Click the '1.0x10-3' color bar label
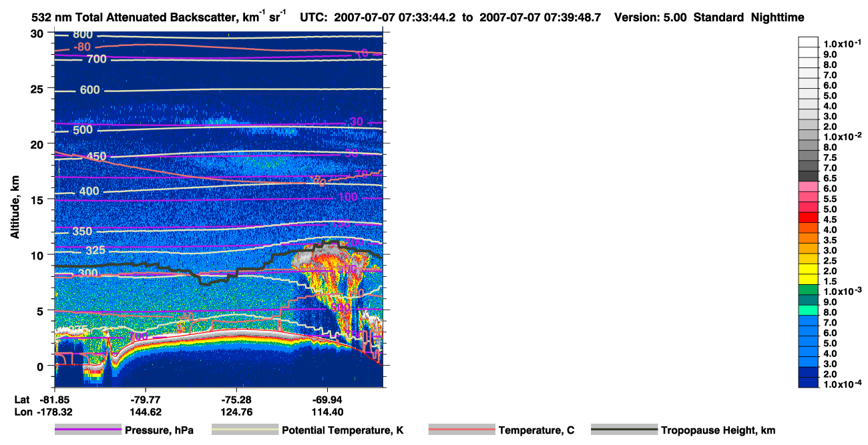Viewport: 868px width, 445px height. 843,292
